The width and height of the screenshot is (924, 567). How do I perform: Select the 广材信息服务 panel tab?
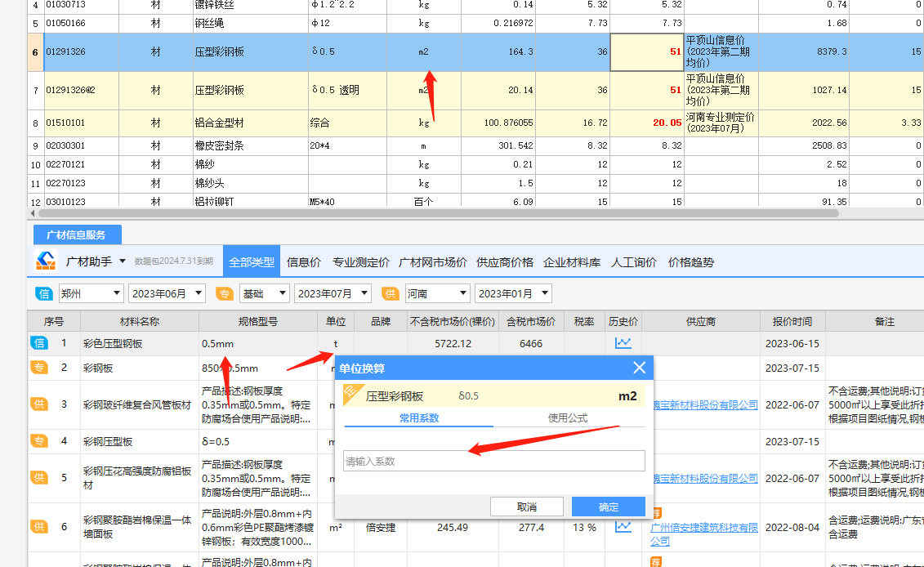[77, 234]
